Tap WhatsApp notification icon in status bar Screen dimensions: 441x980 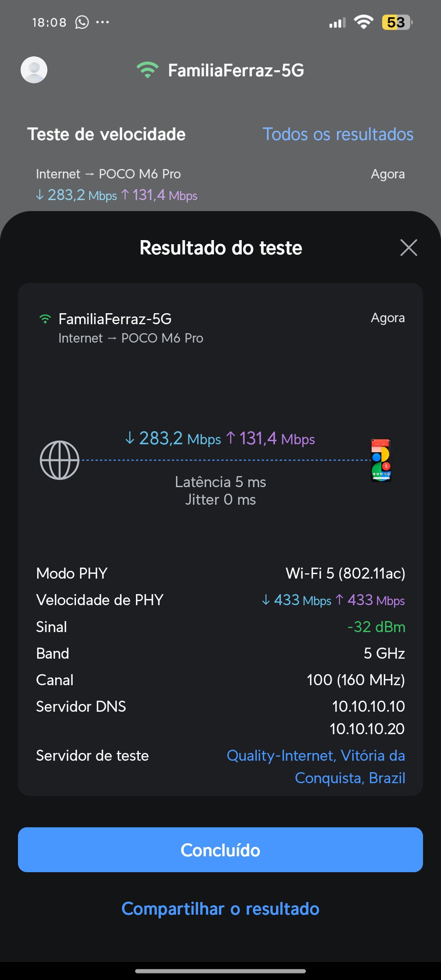pyautogui.click(x=82, y=22)
